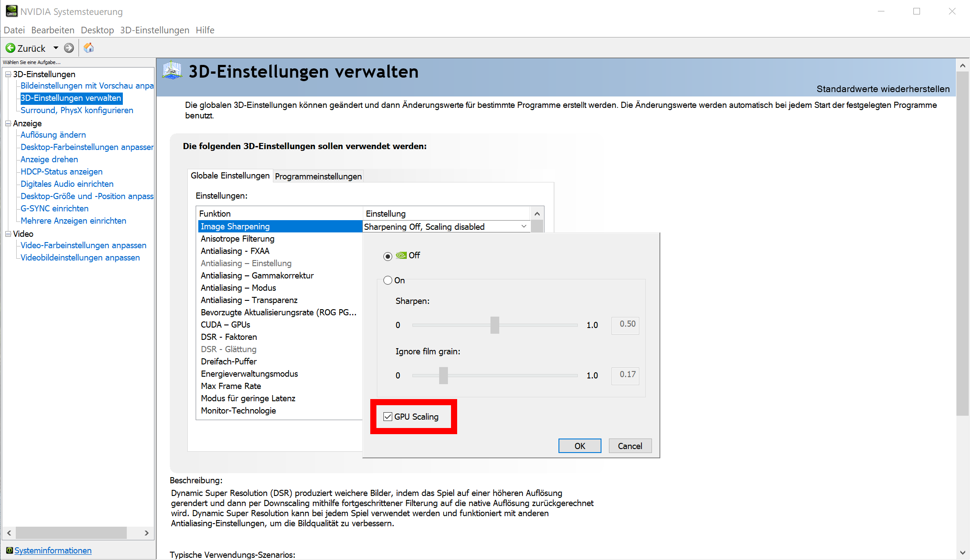Click the Sharpen slider handle
This screenshot has width=970, height=560.
[495, 325]
